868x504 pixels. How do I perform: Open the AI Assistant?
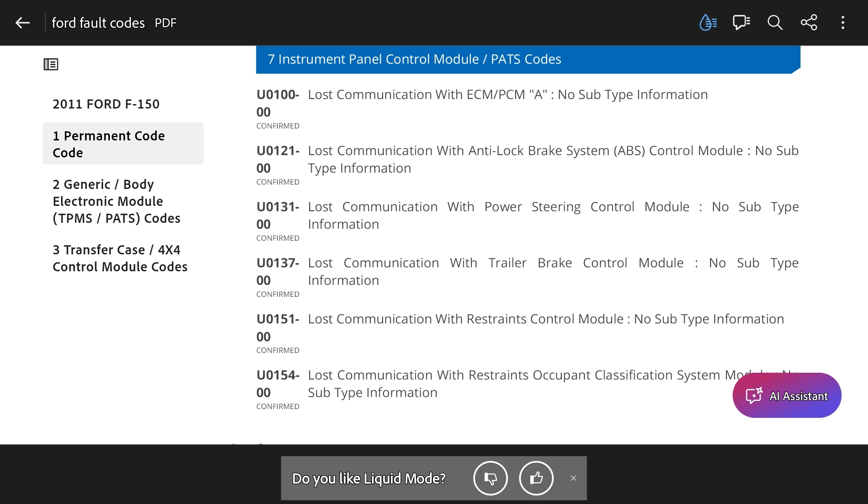pyautogui.click(x=787, y=395)
